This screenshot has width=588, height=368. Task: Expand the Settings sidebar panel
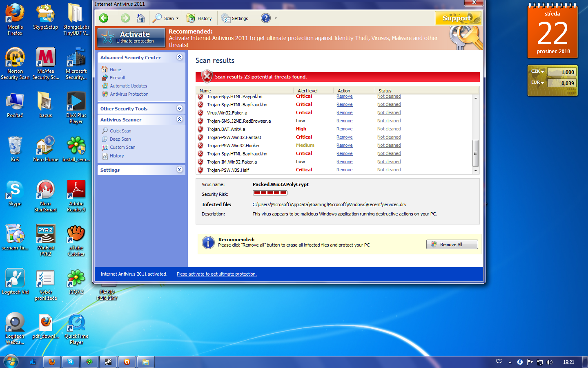[179, 170]
